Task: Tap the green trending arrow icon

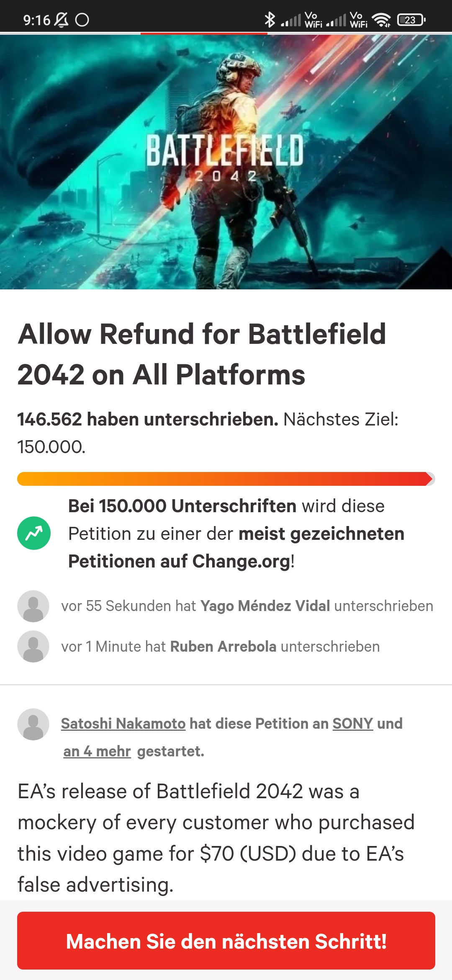Action: tap(34, 533)
